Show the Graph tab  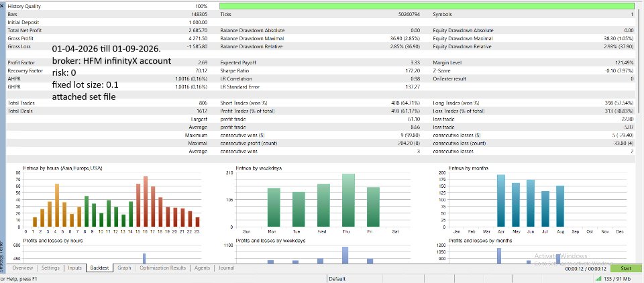point(124,268)
